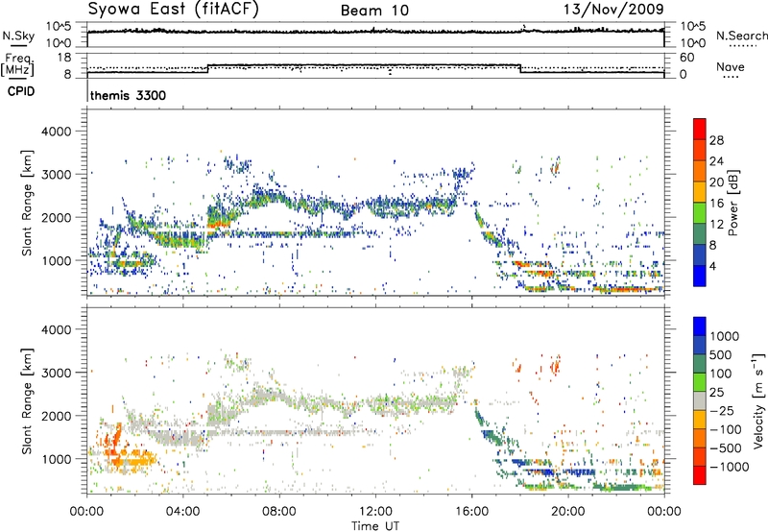Click the '-25' velocity colorbar tick
This screenshot has width=768, height=532.
coord(724,410)
